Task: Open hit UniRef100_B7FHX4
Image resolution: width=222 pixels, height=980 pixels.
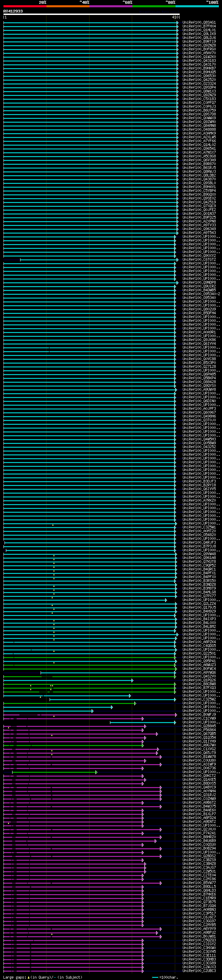Action: (x=199, y=26)
